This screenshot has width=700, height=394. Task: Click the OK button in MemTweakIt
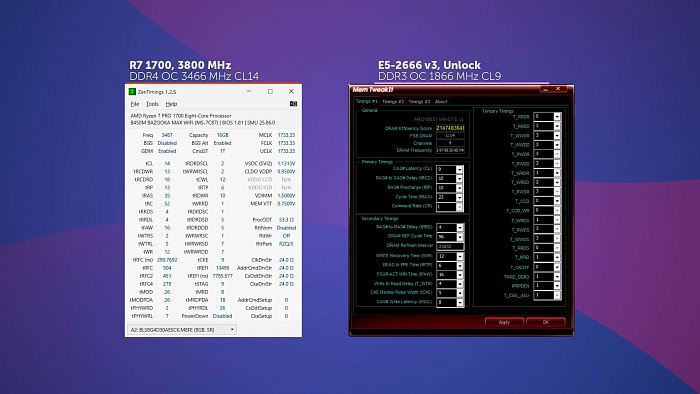pyautogui.click(x=546, y=322)
